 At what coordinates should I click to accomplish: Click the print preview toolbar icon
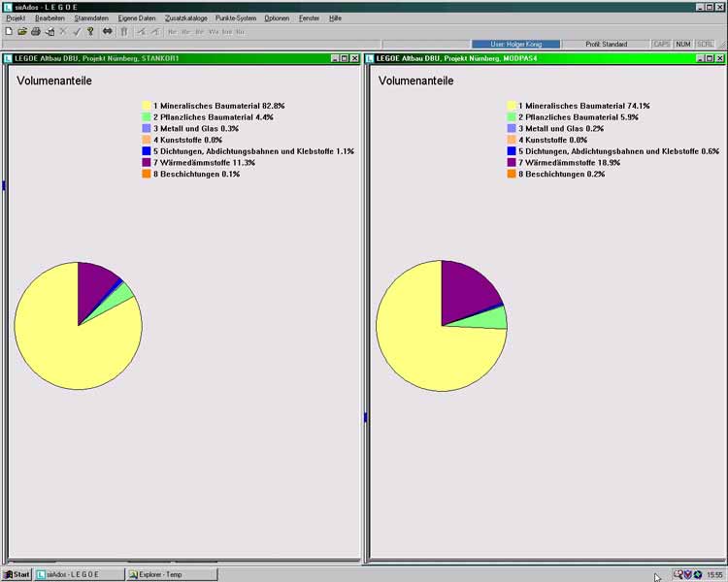click(x=50, y=31)
